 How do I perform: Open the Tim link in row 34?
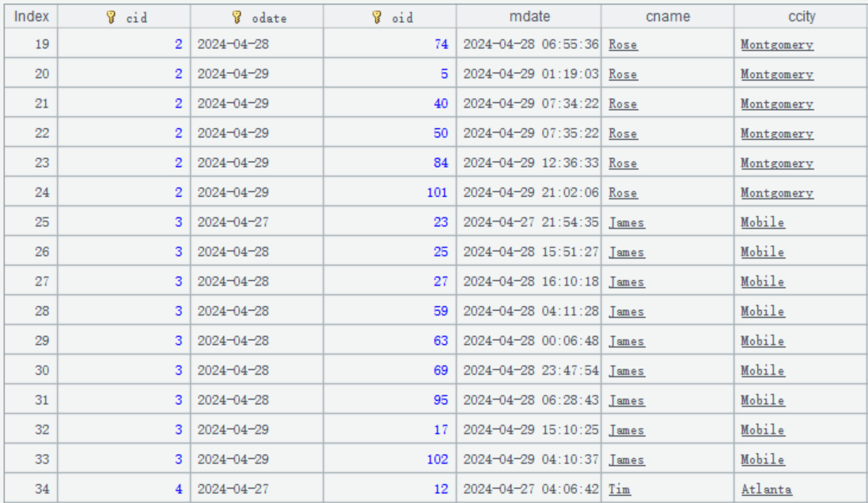620,490
